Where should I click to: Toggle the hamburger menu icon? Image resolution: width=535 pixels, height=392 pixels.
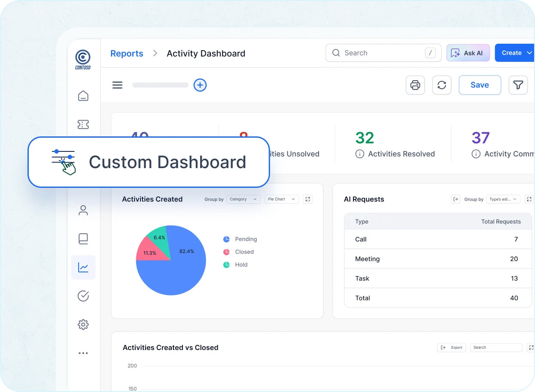click(x=117, y=85)
